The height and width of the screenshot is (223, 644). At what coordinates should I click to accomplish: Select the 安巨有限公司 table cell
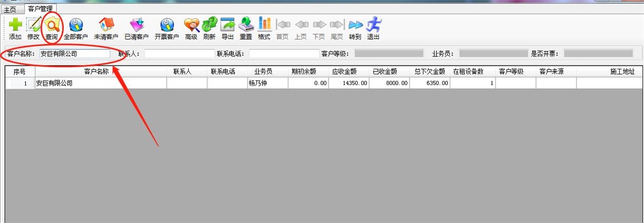pyautogui.click(x=101, y=83)
